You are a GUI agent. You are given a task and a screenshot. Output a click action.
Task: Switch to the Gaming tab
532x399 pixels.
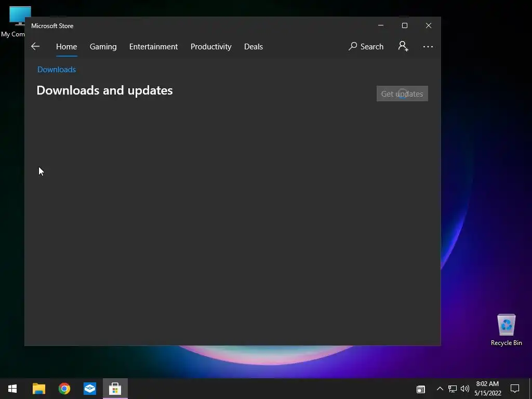(103, 46)
